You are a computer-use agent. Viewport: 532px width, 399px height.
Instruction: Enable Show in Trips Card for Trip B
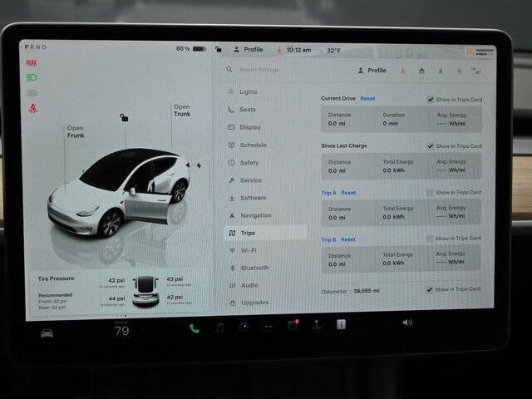click(429, 239)
